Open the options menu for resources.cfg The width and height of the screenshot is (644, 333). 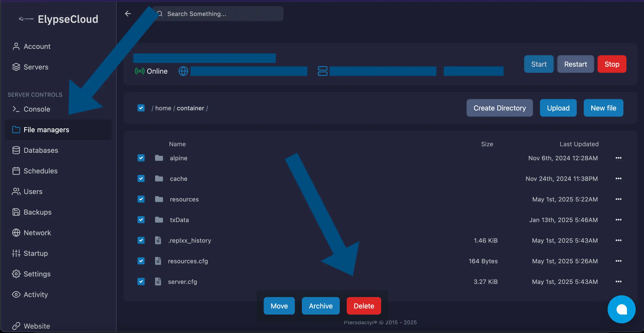[x=619, y=261]
